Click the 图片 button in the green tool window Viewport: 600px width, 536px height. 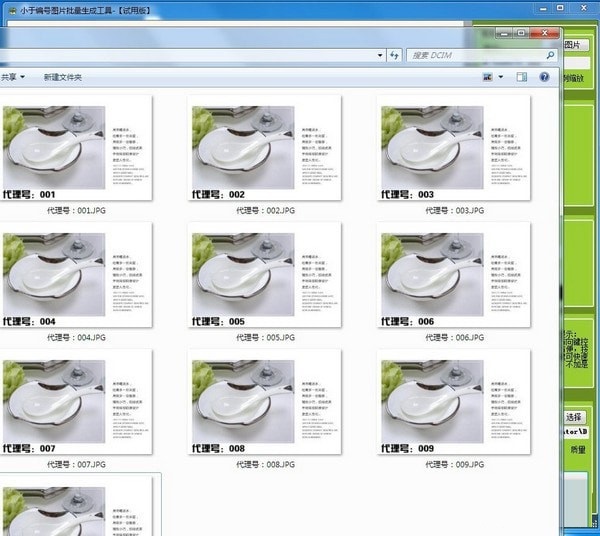(x=574, y=45)
